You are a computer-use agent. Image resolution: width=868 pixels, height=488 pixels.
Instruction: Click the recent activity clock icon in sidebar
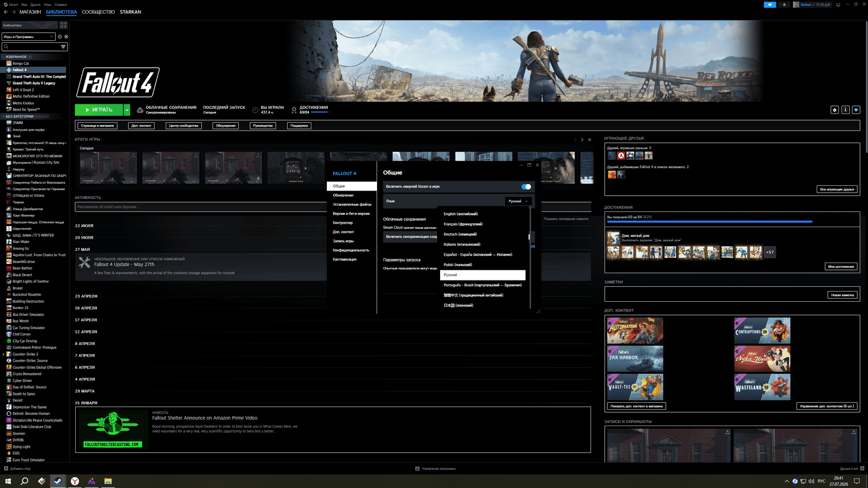[59, 37]
